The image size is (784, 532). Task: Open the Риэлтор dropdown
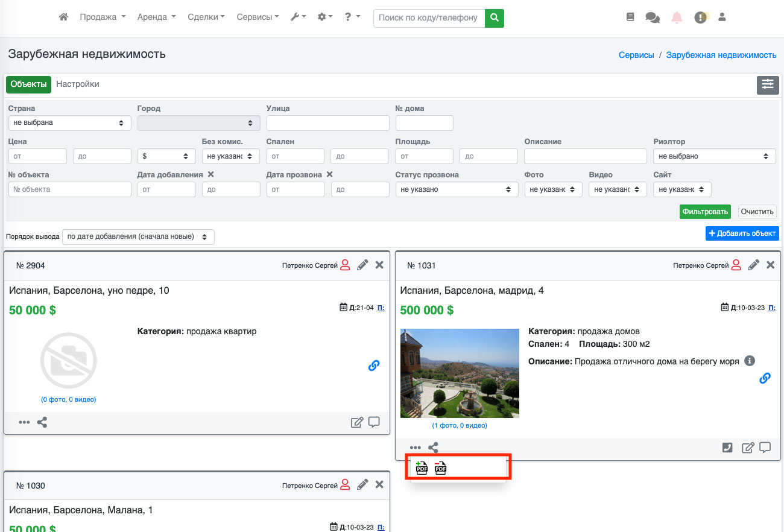[714, 156]
